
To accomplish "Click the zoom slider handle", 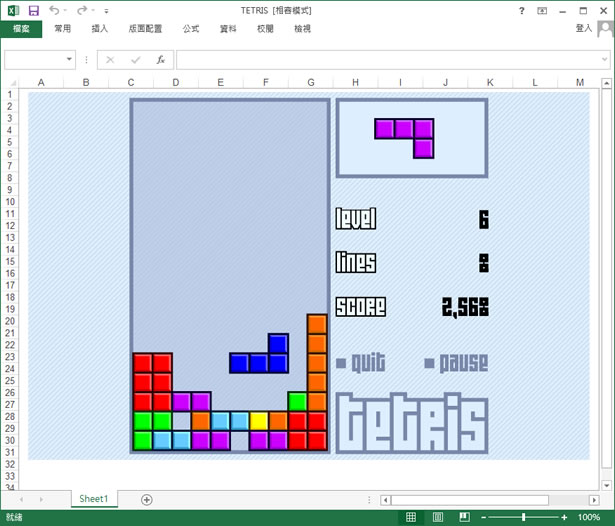I will click(x=524, y=517).
